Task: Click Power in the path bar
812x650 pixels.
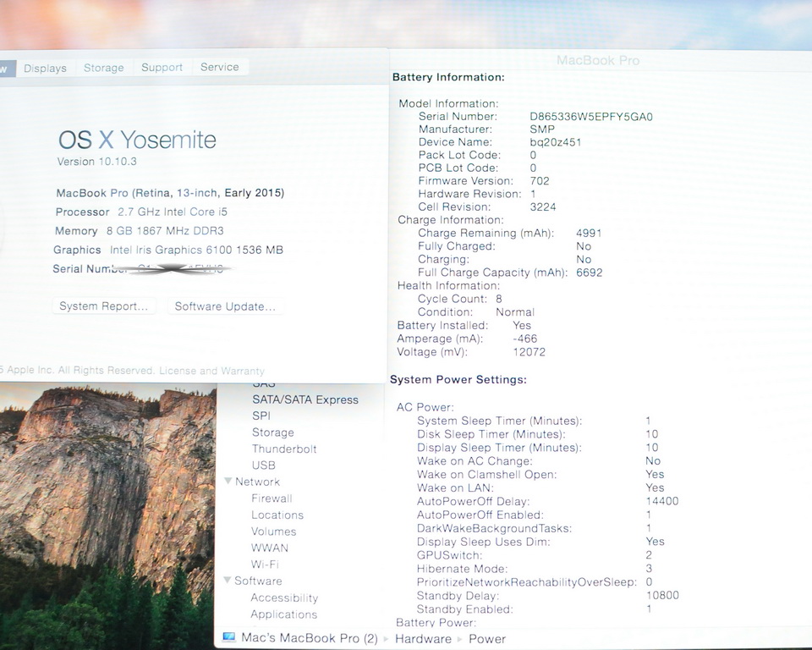Action: [487, 639]
